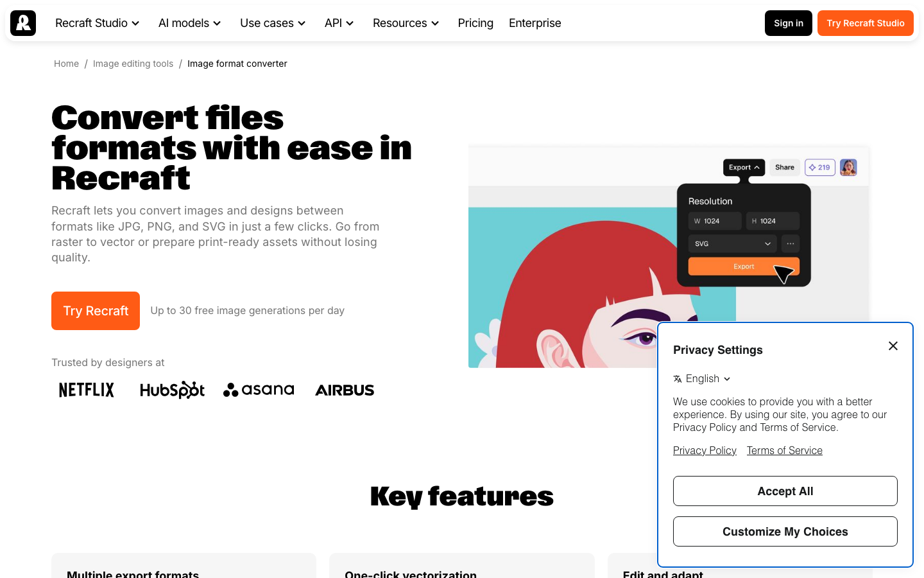This screenshot has height=578, width=924.
Task: Open the Use cases dropdown
Action: 273,23
